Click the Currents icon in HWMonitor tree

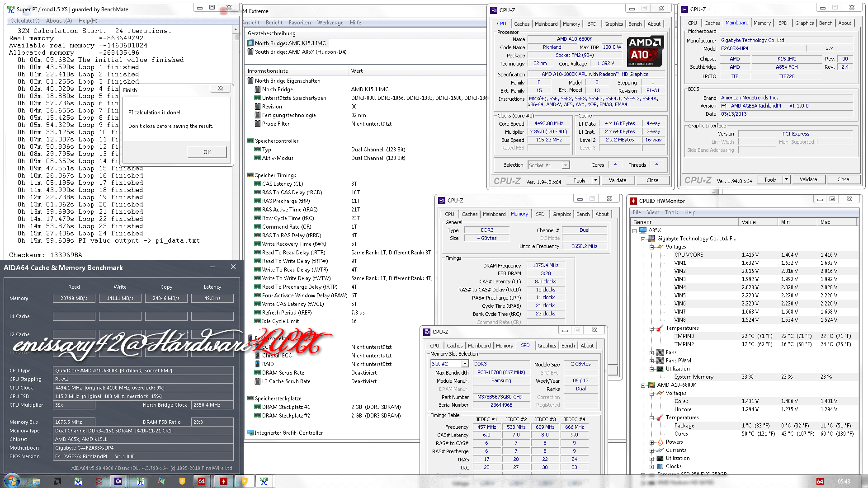click(x=660, y=450)
